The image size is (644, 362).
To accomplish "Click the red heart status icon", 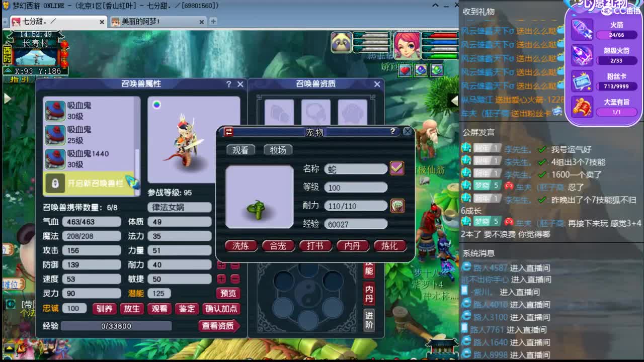I will [x=405, y=70].
